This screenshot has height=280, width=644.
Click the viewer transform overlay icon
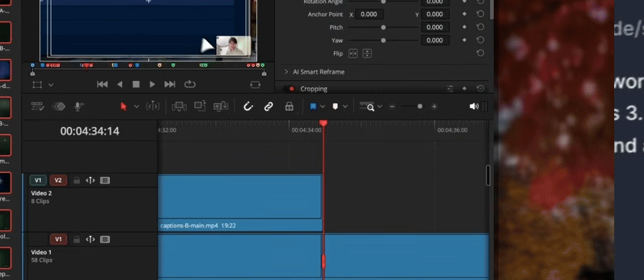(38, 85)
